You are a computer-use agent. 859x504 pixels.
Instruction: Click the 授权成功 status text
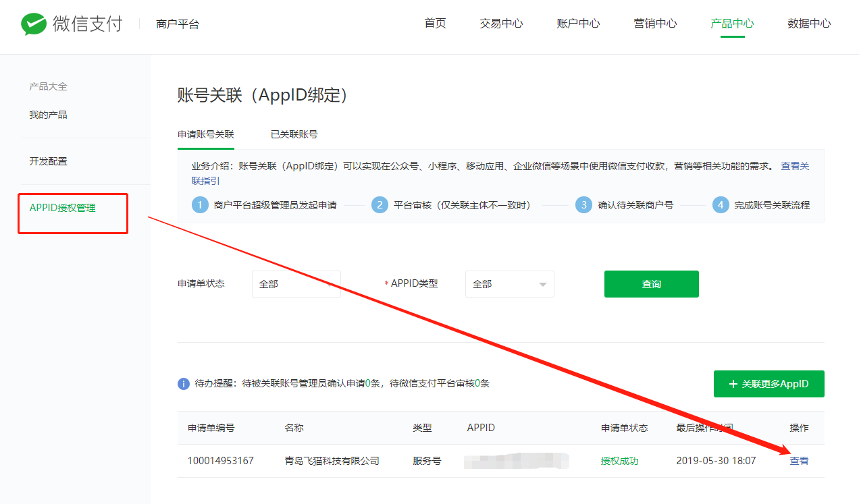click(619, 461)
